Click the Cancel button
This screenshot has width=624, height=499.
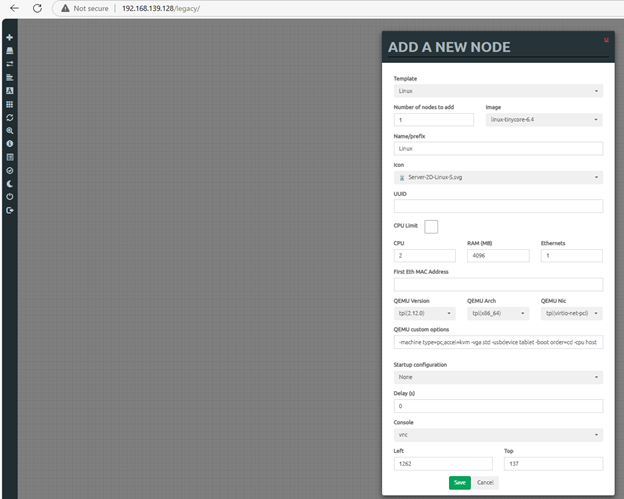485,482
